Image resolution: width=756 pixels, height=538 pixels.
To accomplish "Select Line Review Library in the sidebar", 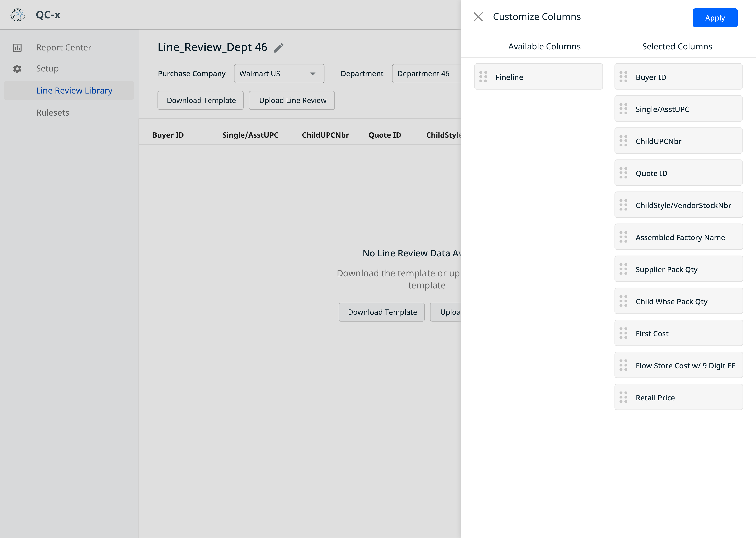I will pyautogui.click(x=74, y=90).
